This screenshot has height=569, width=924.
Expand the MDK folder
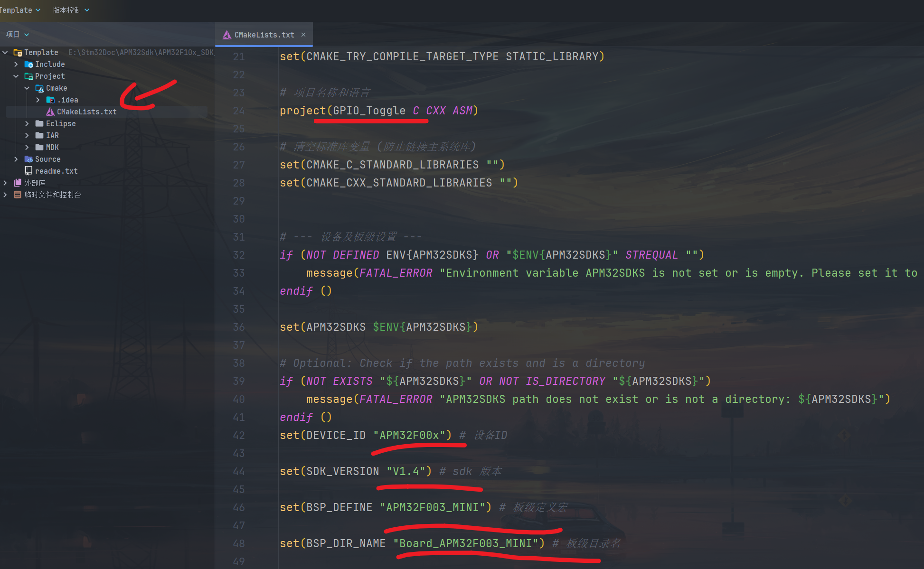click(x=27, y=147)
